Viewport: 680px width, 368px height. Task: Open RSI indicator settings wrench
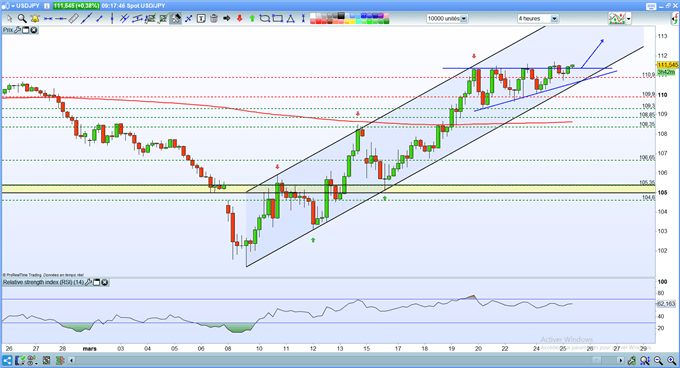pos(88,283)
